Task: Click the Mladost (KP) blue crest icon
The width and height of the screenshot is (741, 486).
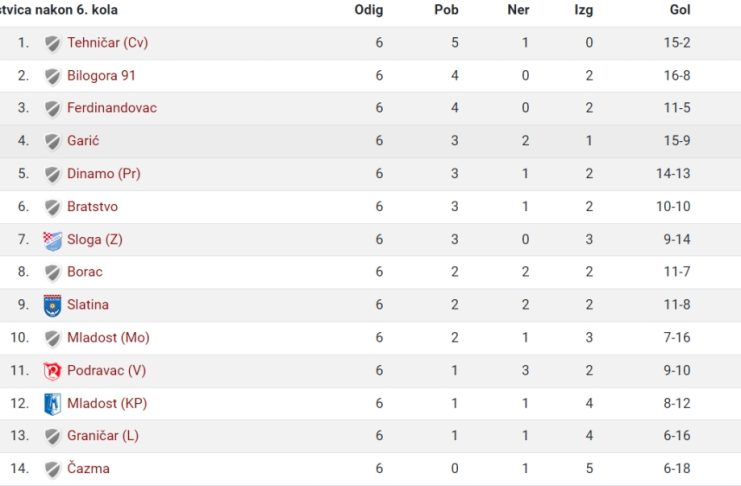Action: tap(52, 404)
